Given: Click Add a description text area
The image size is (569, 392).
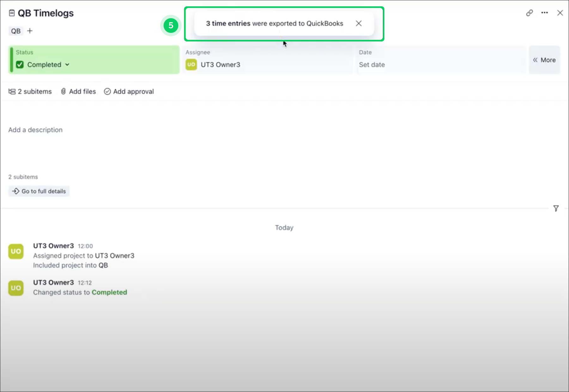Looking at the screenshot, I should coord(35,130).
